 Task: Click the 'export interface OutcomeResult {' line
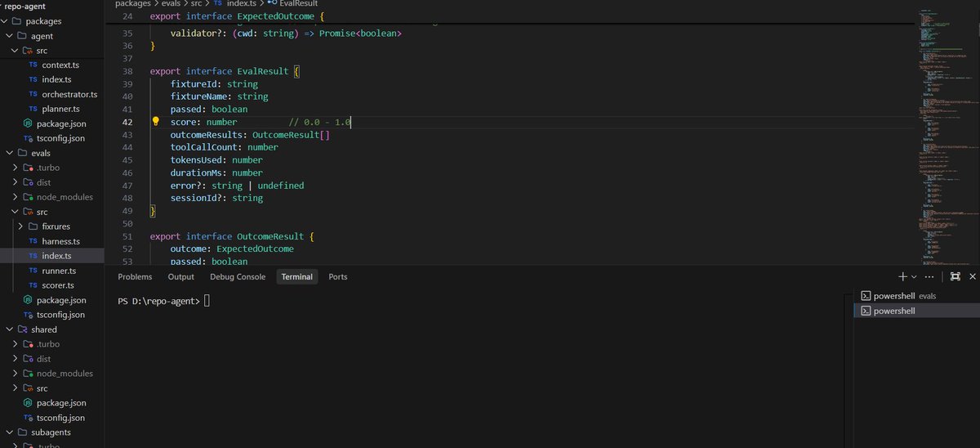[232, 235]
